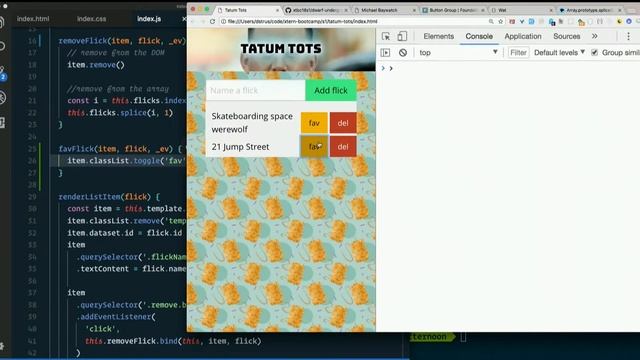This screenshot has width=640, height=360.
Task: Toggle device toolbar icon in DevTools
Action: click(x=402, y=36)
